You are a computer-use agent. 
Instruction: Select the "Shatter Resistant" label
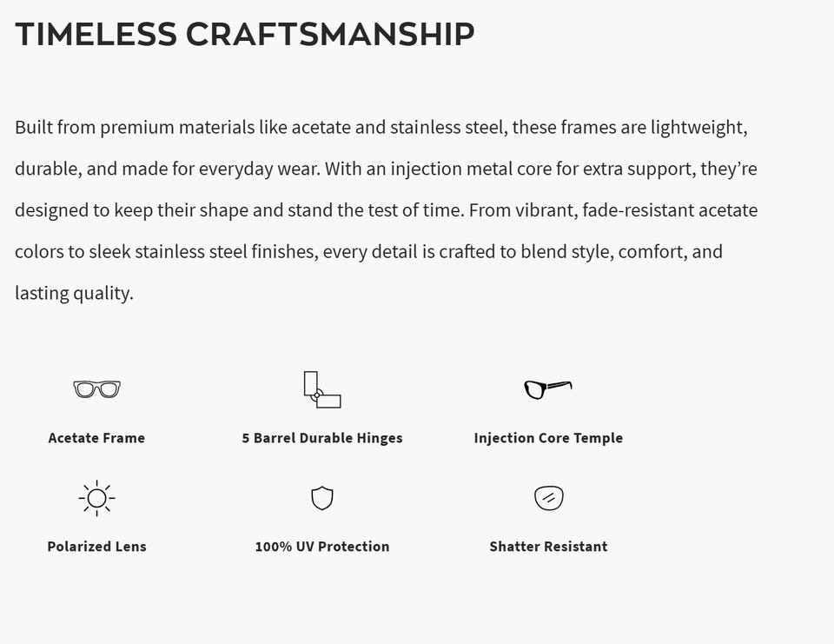[548, 547]
